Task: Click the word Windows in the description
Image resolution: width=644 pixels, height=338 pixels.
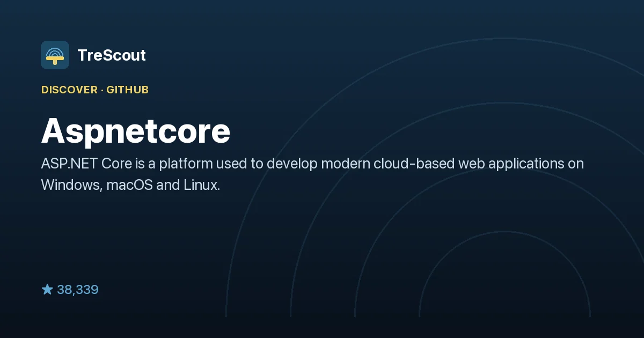Action: 72,186
